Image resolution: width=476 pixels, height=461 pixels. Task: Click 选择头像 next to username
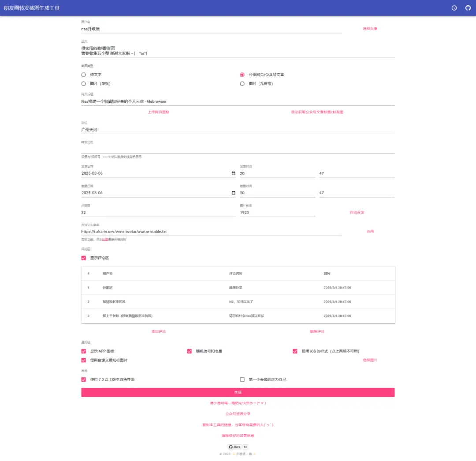pyautogui.click(x=370, y=29)
